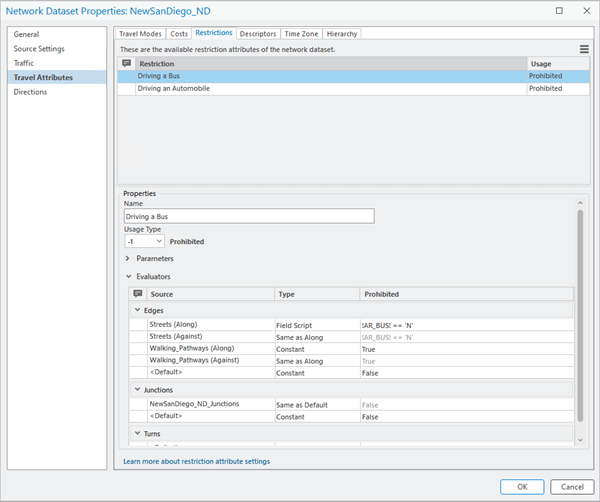
Task: Open the Usage Type dropdown
Action: (x=144, y=241)
